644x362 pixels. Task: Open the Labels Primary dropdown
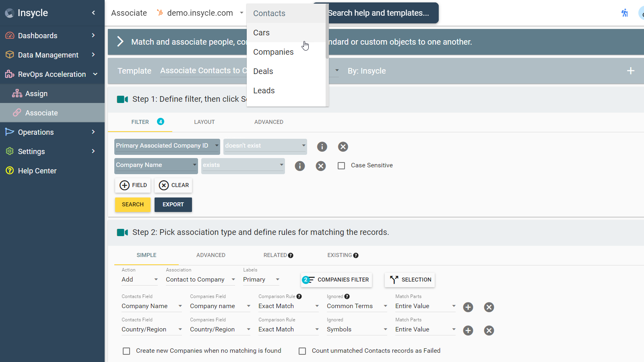tap(260, 279)
